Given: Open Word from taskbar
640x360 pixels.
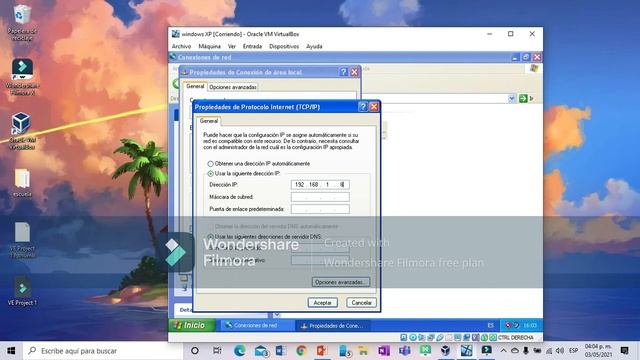Looking at the screenshot, I should [x=281, y=351].
